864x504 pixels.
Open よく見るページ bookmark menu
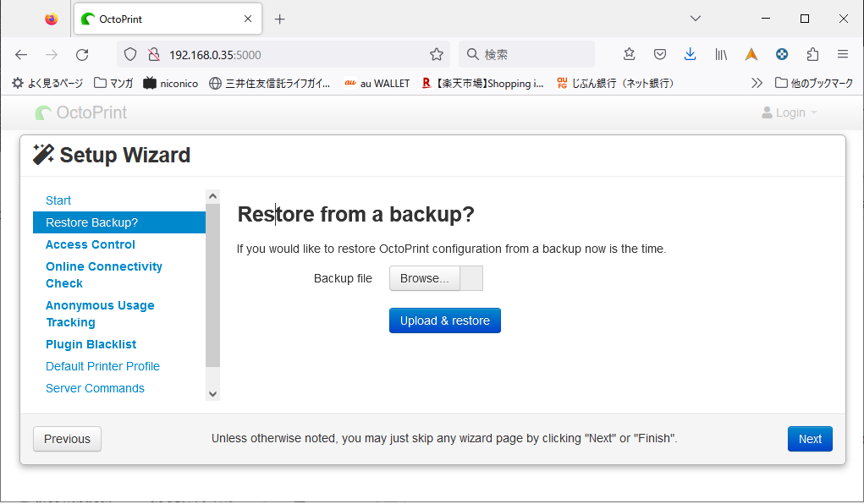[47, 83]
